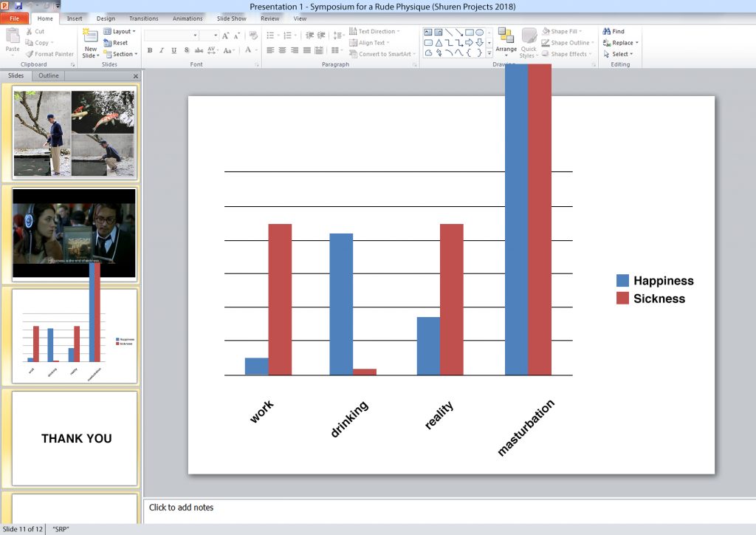Open the Arrange tool
Image resolution: width=756 pixels, height=535 pixels.
pyautogui.click(x=506, y=40)
